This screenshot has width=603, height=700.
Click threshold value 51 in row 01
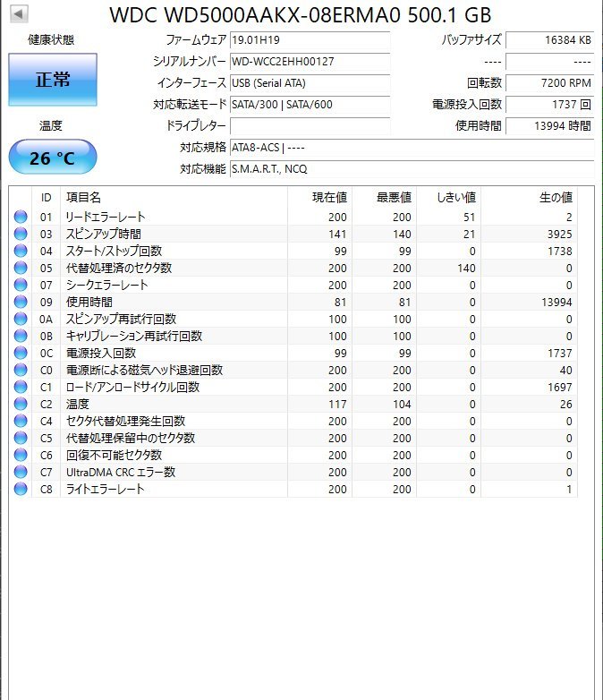tap(469, 217)
